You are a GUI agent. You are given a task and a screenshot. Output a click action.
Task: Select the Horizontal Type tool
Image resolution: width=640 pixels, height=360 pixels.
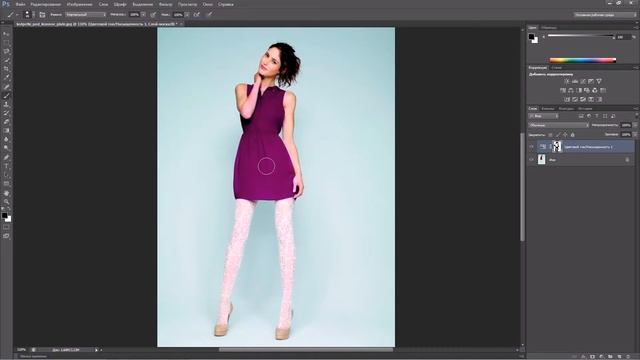point(6,166)
